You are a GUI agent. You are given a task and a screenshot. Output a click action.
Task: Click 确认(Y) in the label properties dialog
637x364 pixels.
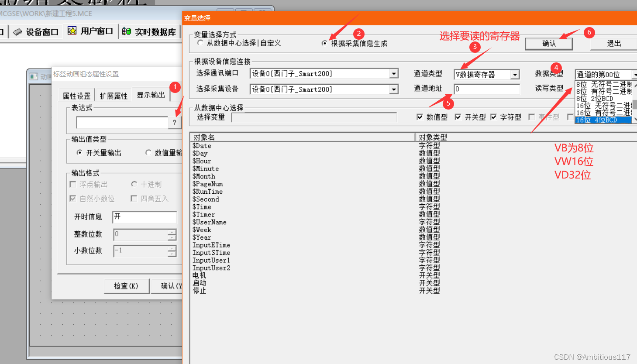point(167,286)
